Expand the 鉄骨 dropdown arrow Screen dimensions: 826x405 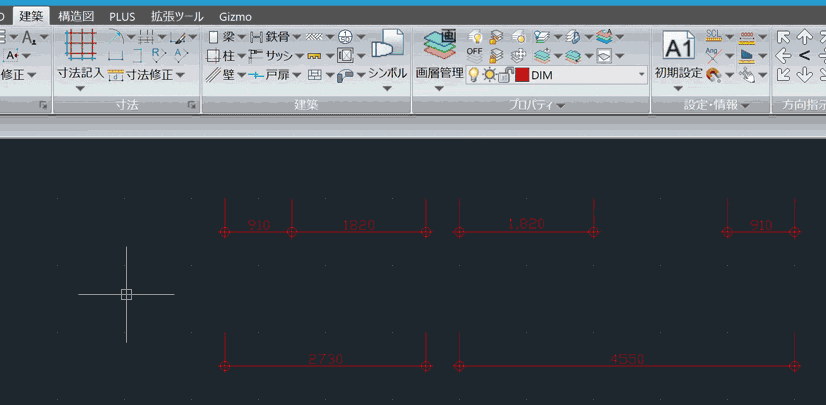point(297,37)
